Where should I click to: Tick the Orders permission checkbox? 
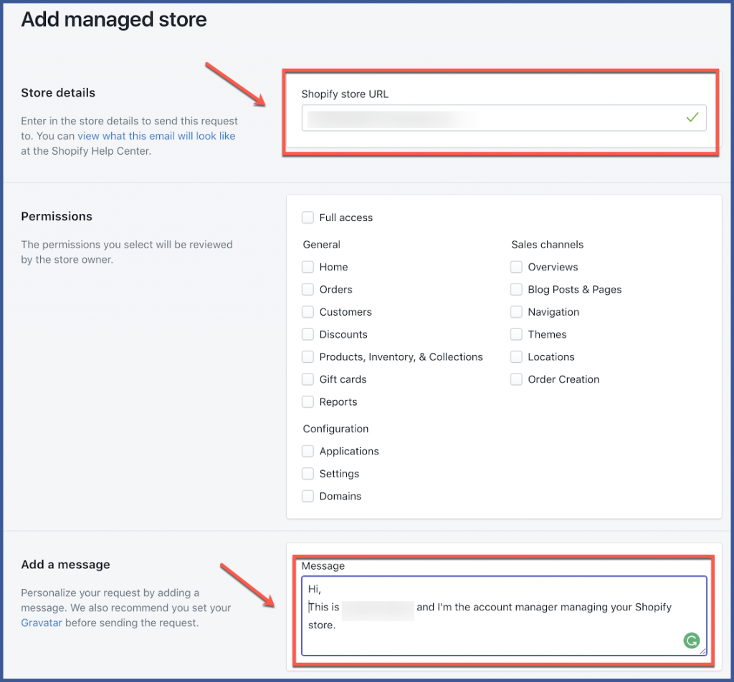(x=308, y=289)
